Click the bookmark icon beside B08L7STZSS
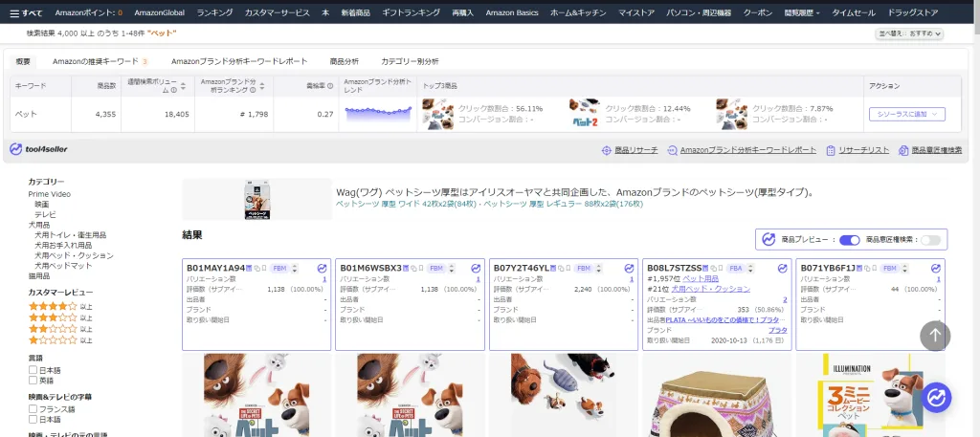Image resolution: width=980 pixels, height=437 pixels. pos(721,268)
